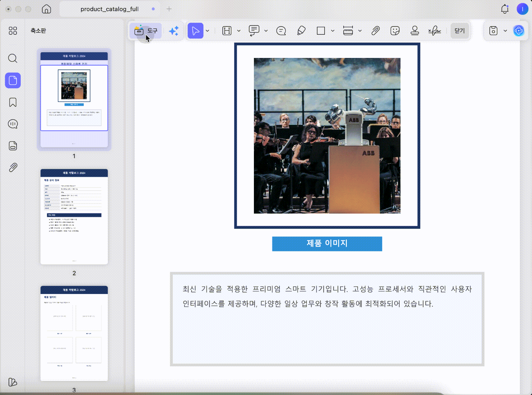Select the sticky note bubble tool
532x395 pixels.
click(x=281, y=31)
